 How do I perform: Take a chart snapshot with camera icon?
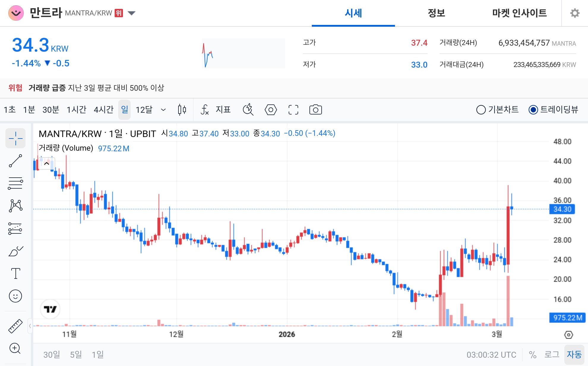[x=315, y=109]
